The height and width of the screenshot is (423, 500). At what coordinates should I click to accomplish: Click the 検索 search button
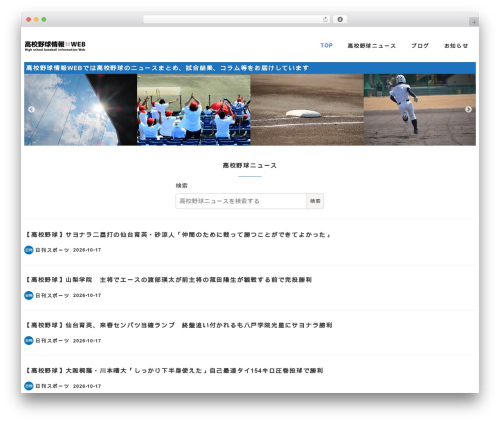point(315,201)
